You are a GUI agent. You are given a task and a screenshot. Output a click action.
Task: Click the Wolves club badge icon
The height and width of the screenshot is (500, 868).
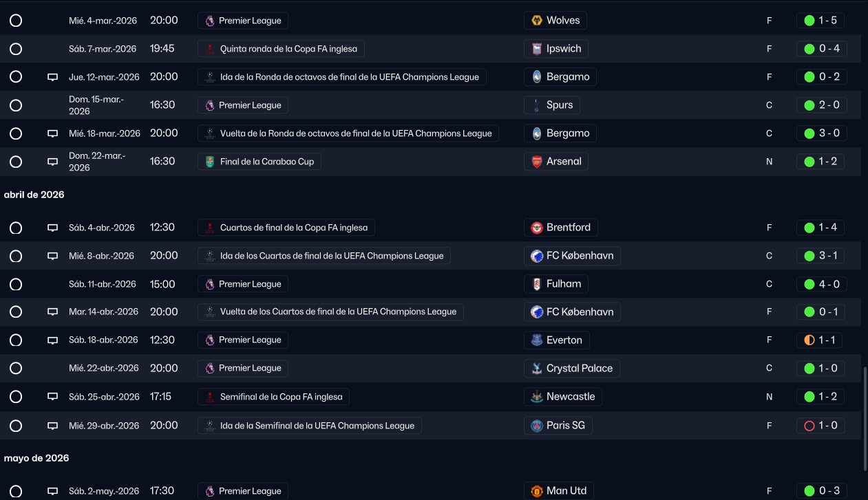coord(536,21)
